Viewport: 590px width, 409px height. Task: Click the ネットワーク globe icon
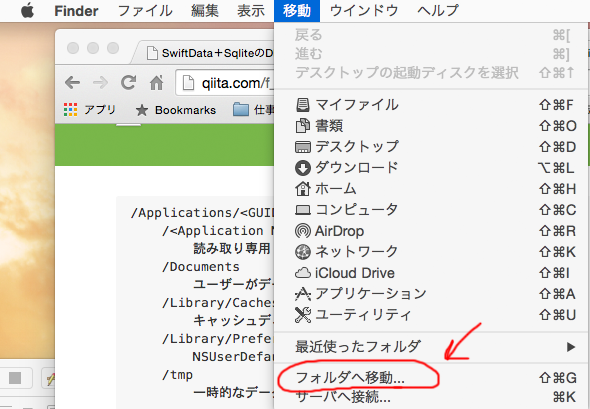pyautogui.click(x=303, y=252)
